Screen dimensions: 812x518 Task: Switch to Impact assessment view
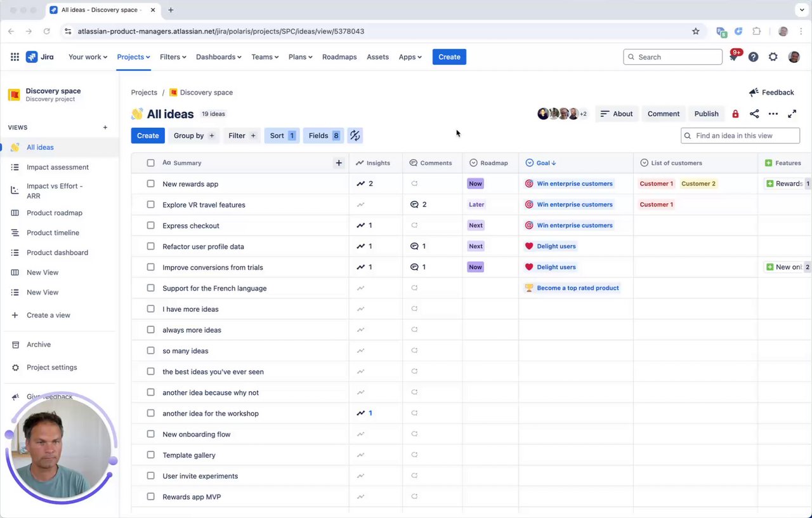coord(58,167)
